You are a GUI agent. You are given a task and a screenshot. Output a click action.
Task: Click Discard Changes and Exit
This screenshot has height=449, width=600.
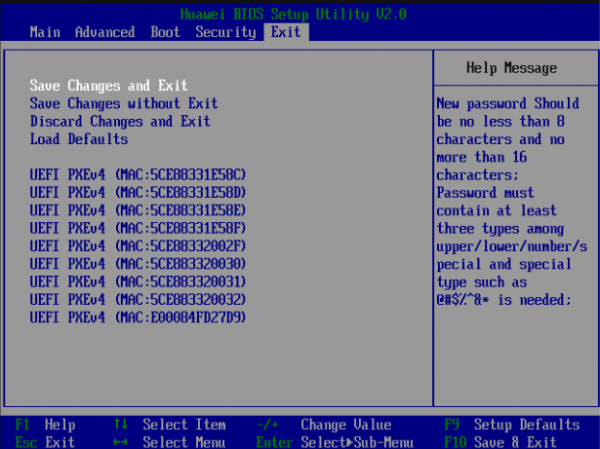[120, 121]
